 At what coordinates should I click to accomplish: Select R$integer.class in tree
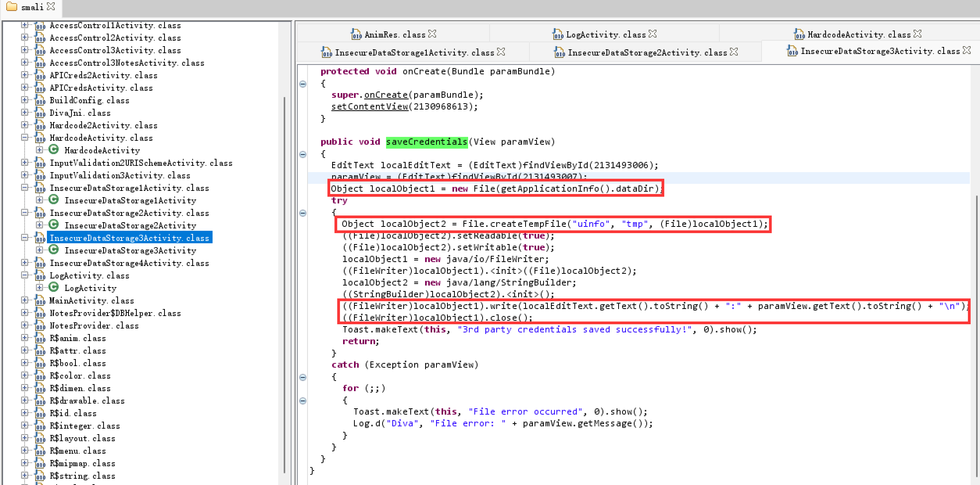(x=85, y=426)
